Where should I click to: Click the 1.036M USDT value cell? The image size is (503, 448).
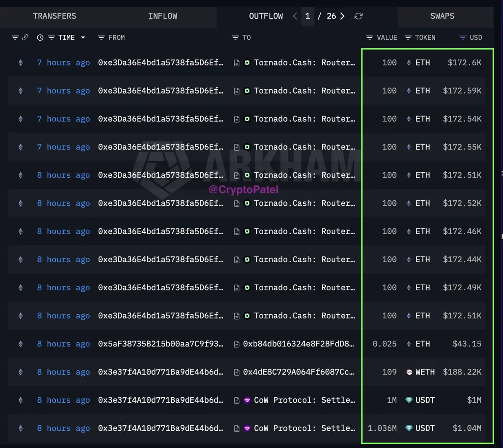[x=382, y=428]
